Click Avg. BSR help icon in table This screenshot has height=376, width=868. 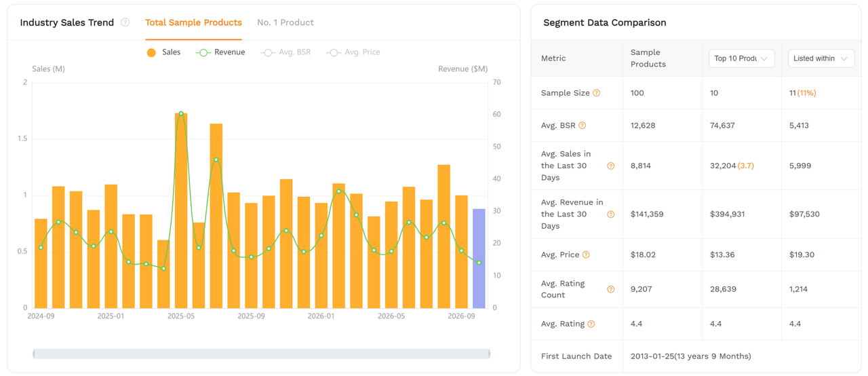coord(583,126)
